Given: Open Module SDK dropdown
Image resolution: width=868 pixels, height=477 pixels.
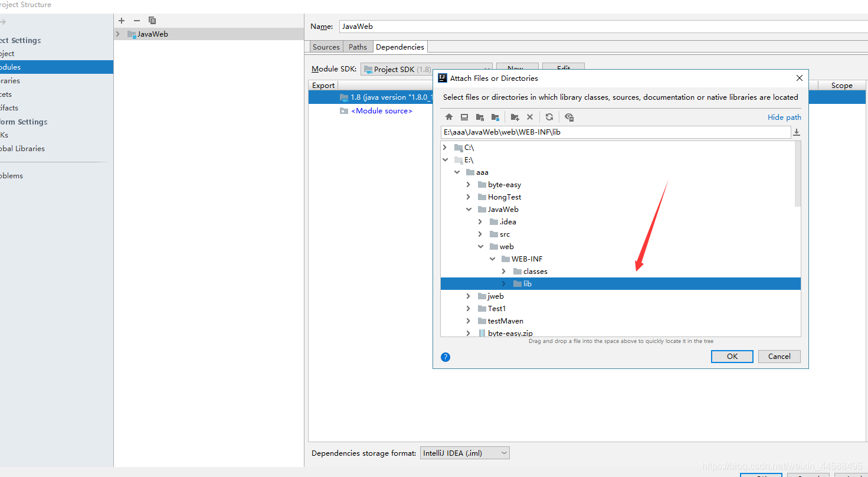Looking at the screenshot, I should point(427,69).
